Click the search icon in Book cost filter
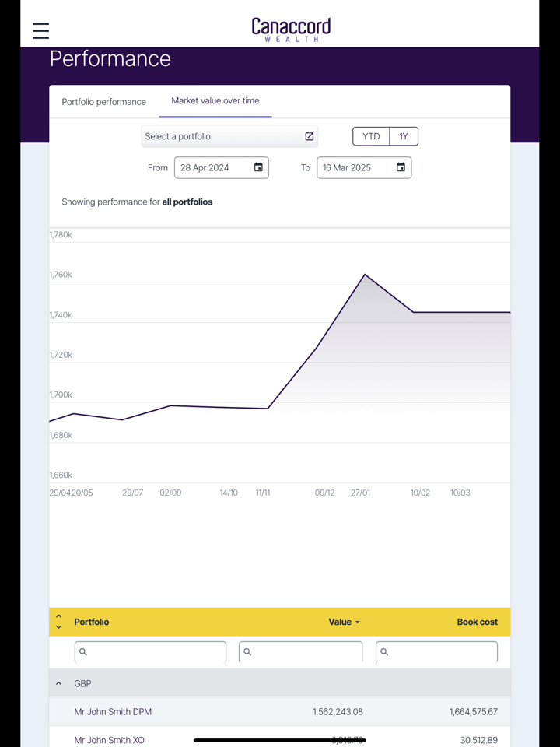Screen dimensions: 560x747 point(384,652)
